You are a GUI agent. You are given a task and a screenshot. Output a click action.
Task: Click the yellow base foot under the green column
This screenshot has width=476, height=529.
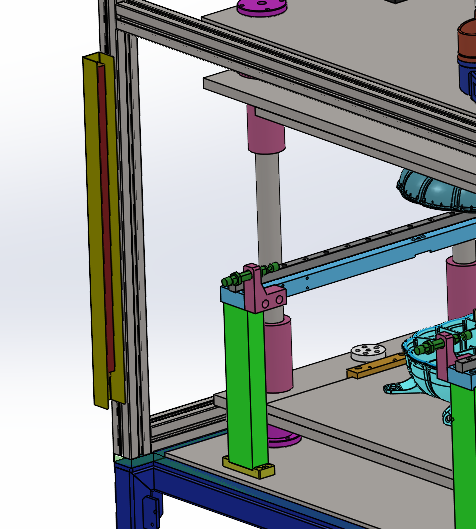(x=249, y=468)
